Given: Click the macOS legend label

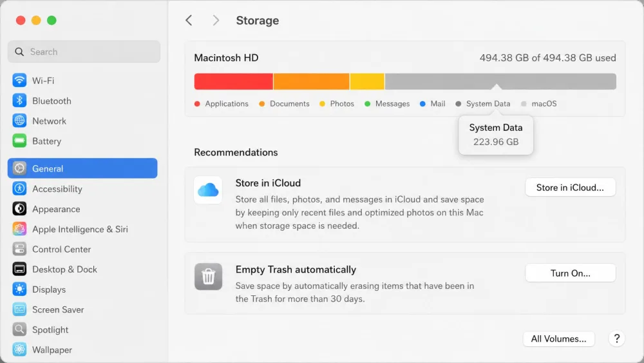Looking at the screenshot, I should tap(544, 104).
